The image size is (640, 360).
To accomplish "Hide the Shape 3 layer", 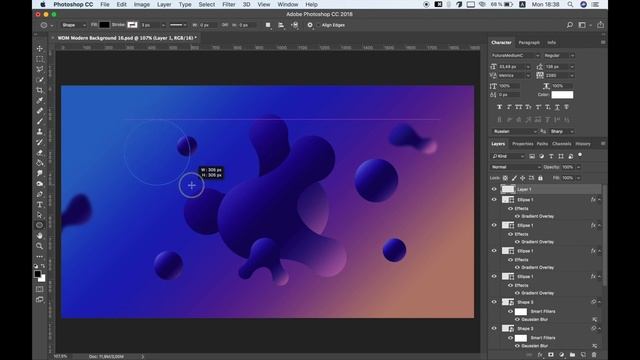I will 494,328.
